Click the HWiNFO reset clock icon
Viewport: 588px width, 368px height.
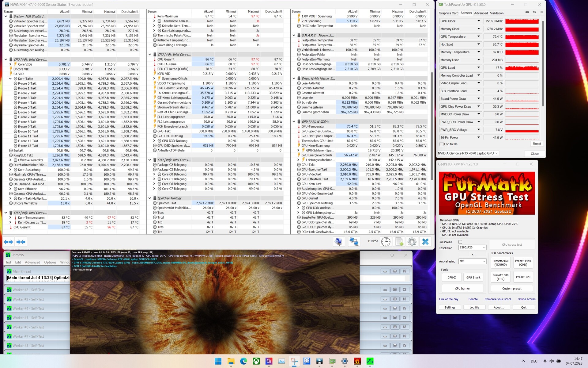pos(386,242)
